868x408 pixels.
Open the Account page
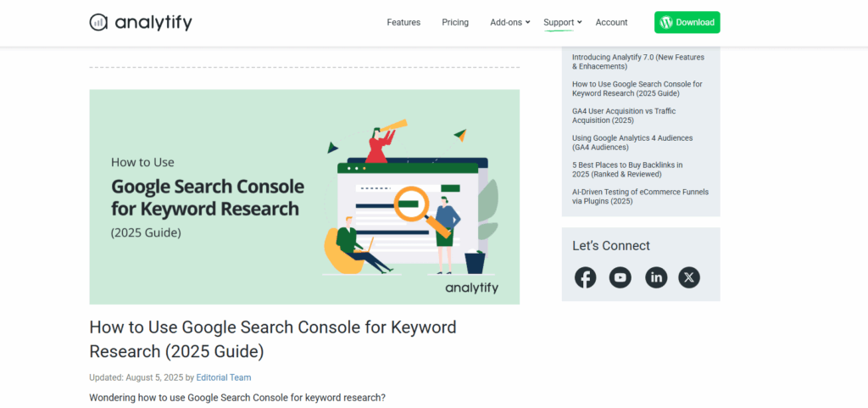pos(611,22)
